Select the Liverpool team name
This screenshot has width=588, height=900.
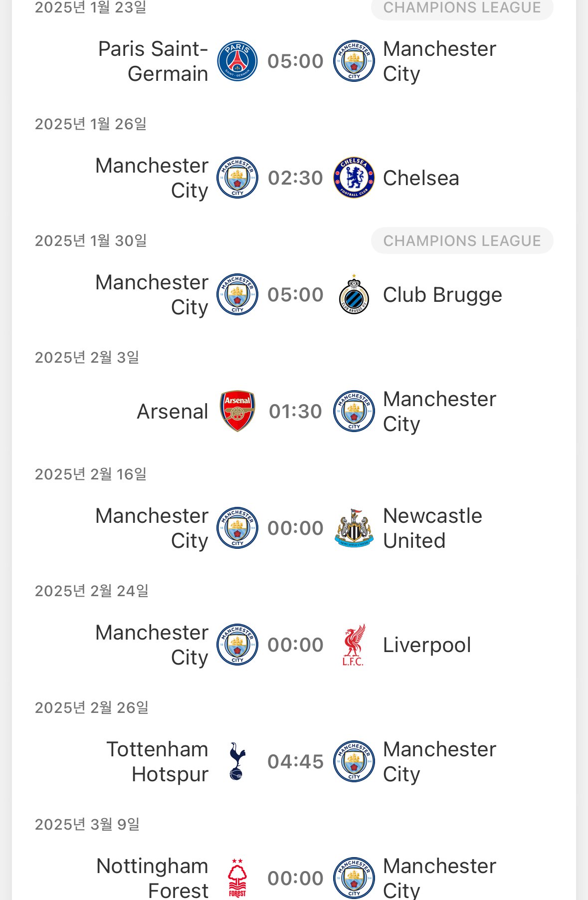click(x=427, y=645)
